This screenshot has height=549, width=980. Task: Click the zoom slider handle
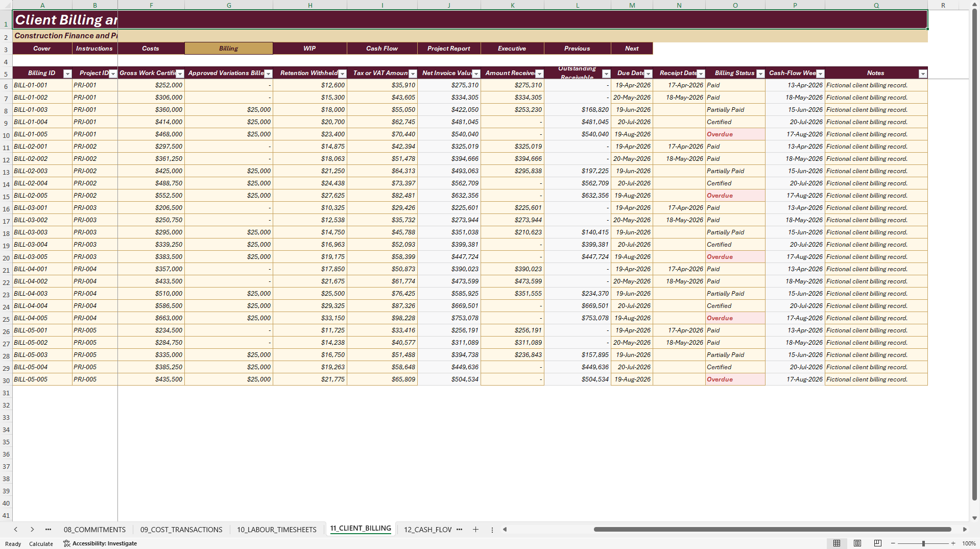click(923, 543)
